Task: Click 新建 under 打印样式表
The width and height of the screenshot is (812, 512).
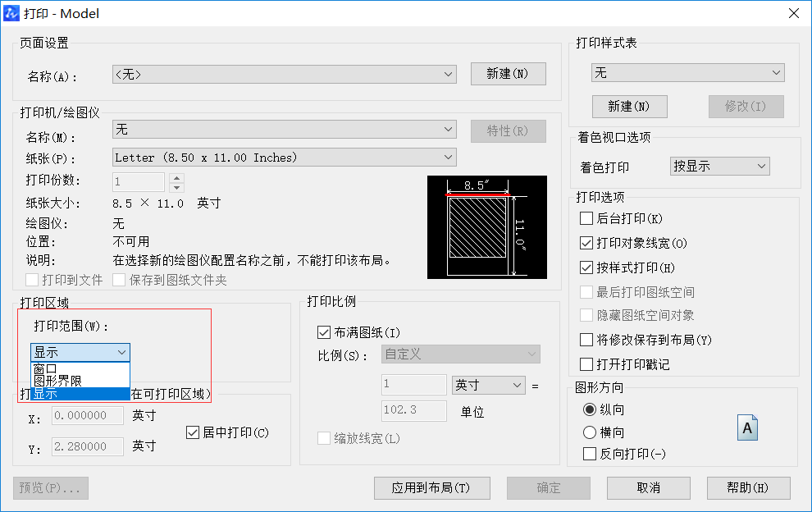Action: click(630, 106)
